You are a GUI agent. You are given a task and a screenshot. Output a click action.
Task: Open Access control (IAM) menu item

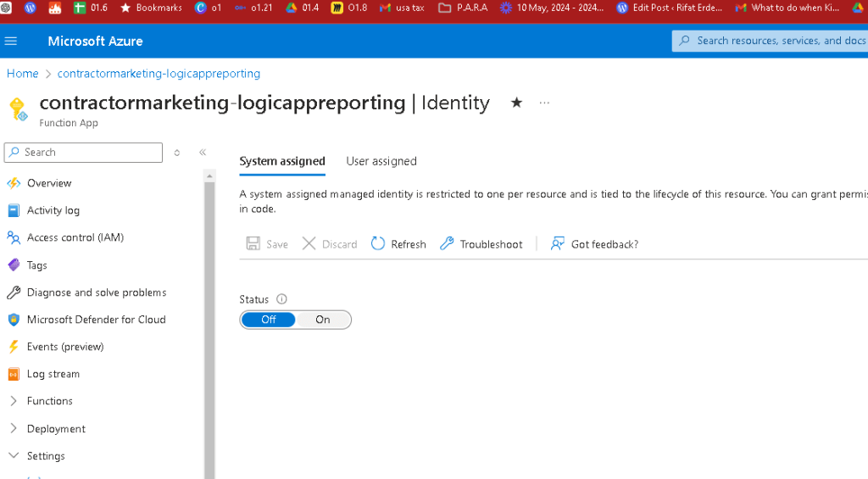[75, 237]
